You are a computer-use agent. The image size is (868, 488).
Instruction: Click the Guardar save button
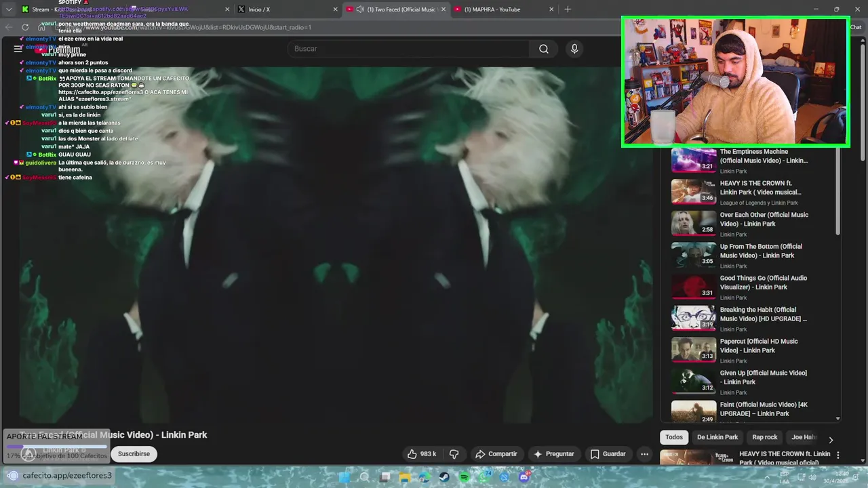[x=608, y=454]
